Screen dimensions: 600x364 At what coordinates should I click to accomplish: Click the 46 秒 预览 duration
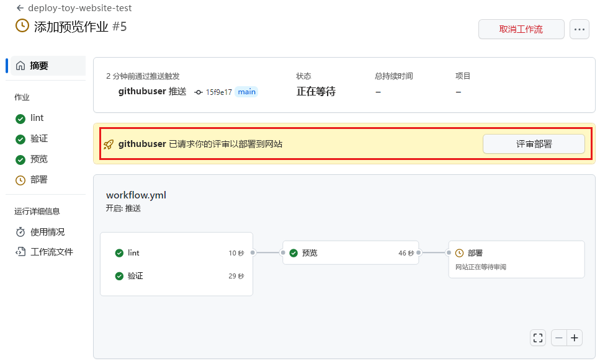(406, 254)
